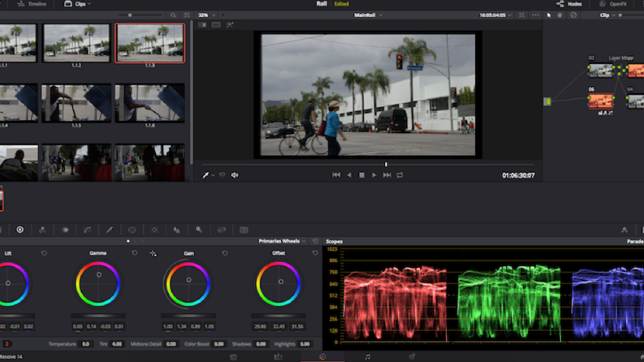Screen dimensions: 644x362
Task: Select node 06 in the node editor
Action: click(x=600, y=101)
